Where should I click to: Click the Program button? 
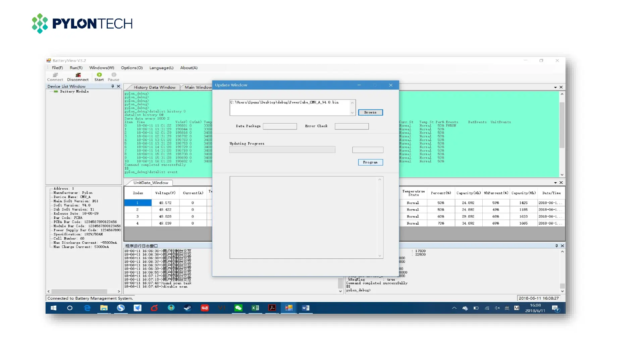click(370, 162)
